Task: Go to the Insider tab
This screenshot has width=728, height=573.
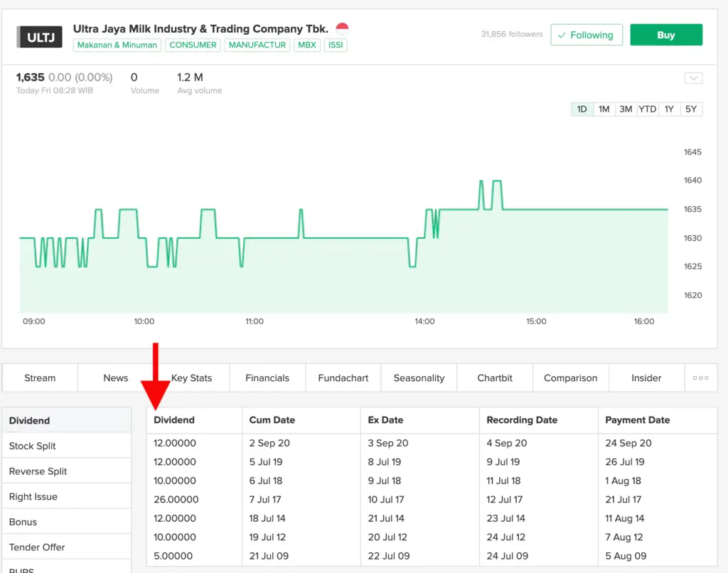Action: pyautogui.click(x=646, y=377)
